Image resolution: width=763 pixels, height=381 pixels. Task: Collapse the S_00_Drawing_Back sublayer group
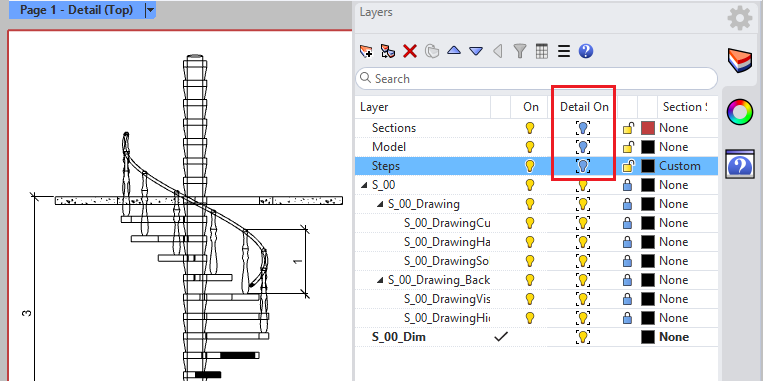pyautogui.click(x=380, y=280)
